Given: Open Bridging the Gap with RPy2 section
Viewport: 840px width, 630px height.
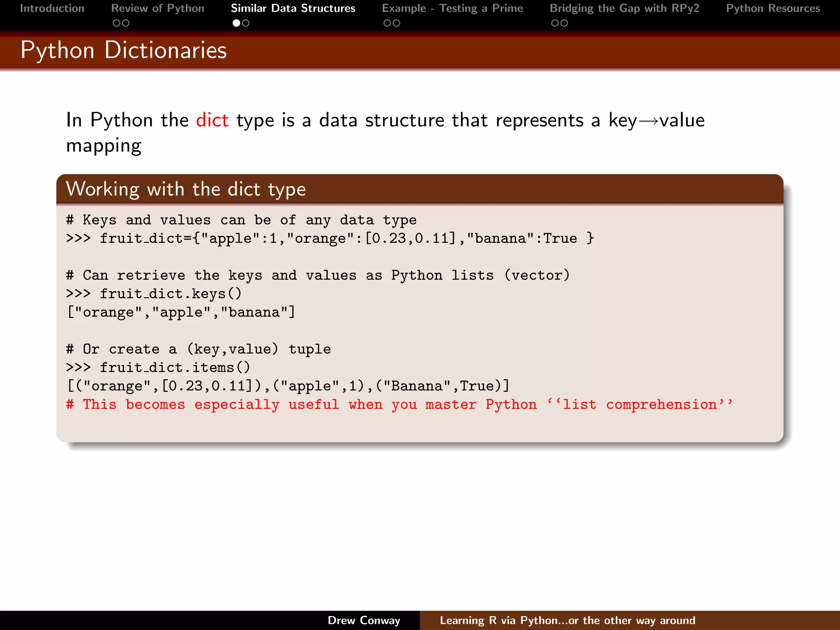Looking at the screenshot, I should pos(624,8).
